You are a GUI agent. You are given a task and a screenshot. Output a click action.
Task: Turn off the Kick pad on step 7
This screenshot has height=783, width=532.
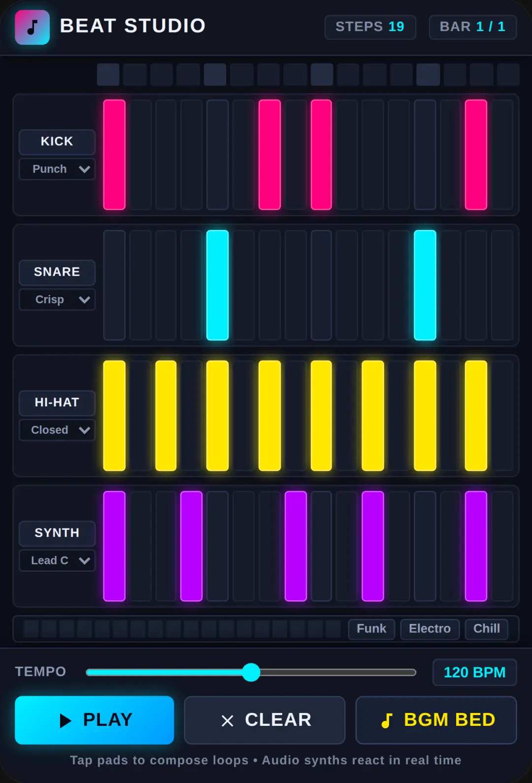pyautogui.click(x=269, y=155)
